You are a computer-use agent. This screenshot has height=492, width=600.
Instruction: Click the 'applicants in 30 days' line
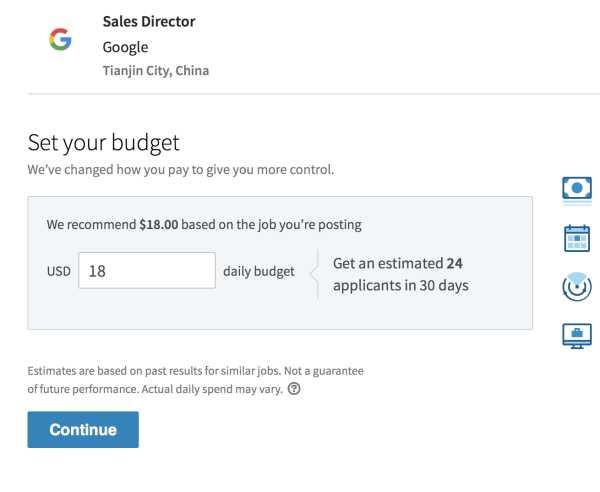[400, 286]
